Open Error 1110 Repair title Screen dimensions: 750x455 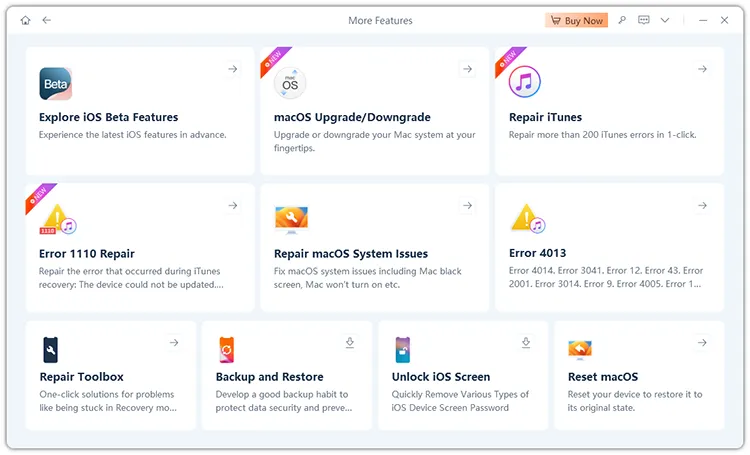coord(87,254)
